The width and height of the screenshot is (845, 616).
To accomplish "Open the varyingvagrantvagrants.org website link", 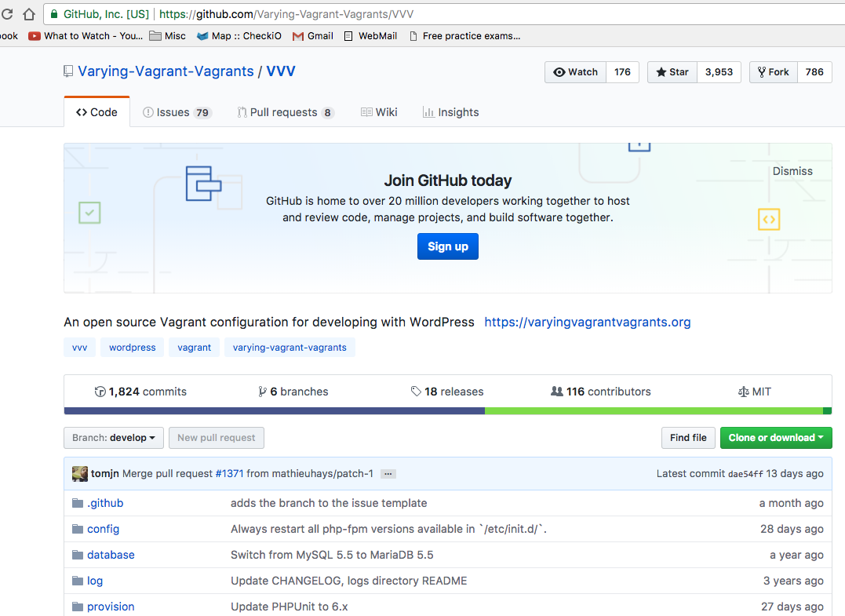I will coord(587,322).
